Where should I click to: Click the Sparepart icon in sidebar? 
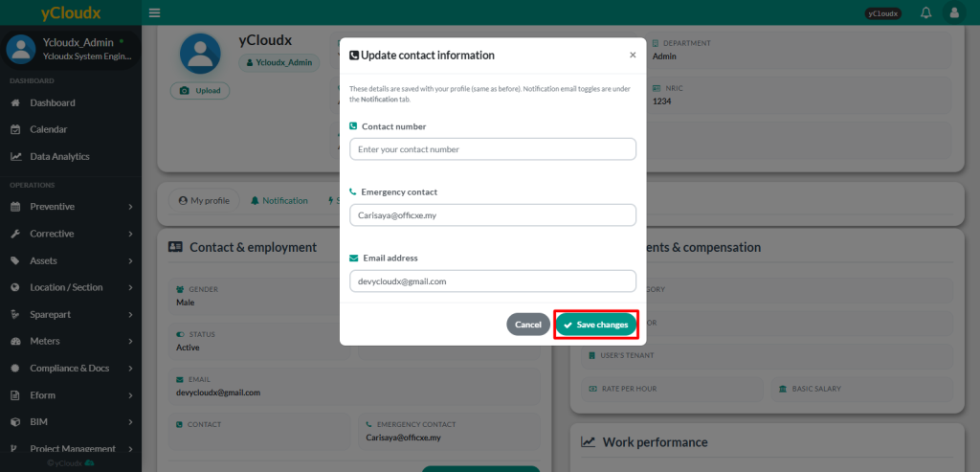click(16, 314)
